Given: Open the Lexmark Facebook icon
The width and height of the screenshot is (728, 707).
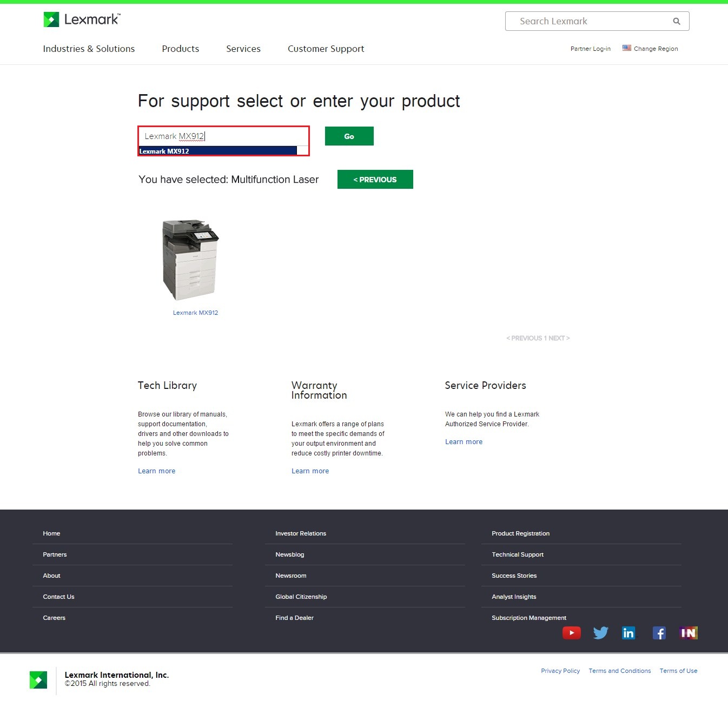Looking at the screenshot, I should [659, 632].
